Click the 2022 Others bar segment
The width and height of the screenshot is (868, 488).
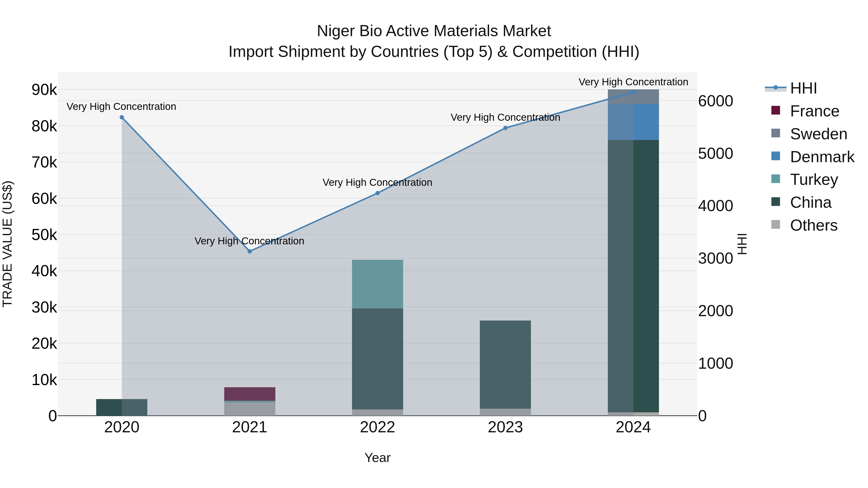coord(377,413)
